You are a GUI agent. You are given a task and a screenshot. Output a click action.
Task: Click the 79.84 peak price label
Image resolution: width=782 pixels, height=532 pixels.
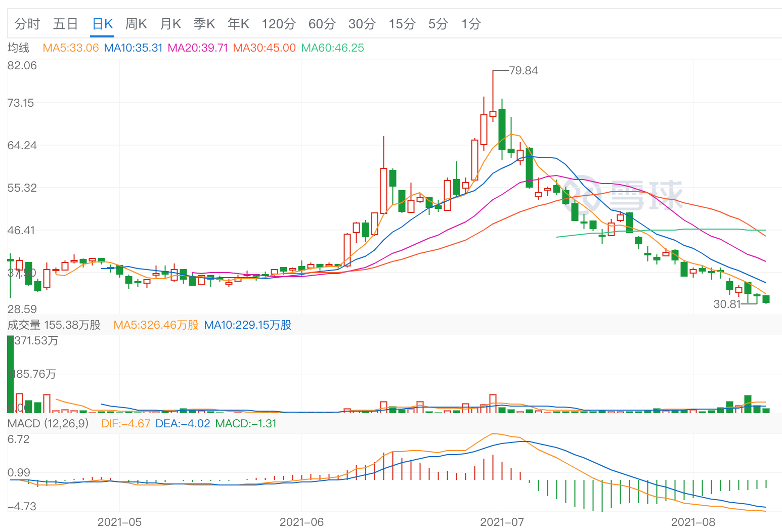(524, 71)
